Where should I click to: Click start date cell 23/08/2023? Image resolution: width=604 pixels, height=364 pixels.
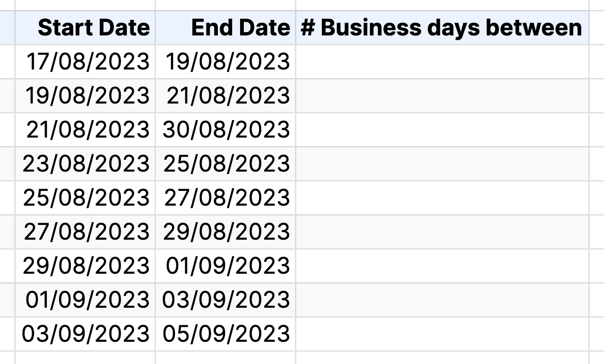pyautogui.click(x=85, y=164)
